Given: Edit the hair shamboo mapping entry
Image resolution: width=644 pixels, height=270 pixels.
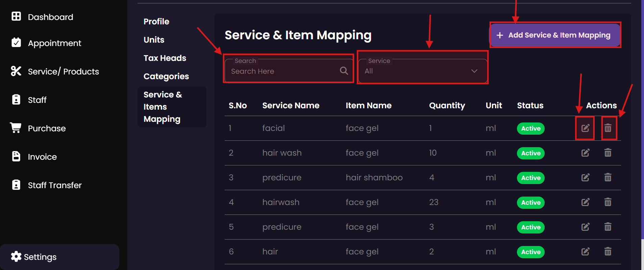Looking at the screenshot, I should coord(585,178).
